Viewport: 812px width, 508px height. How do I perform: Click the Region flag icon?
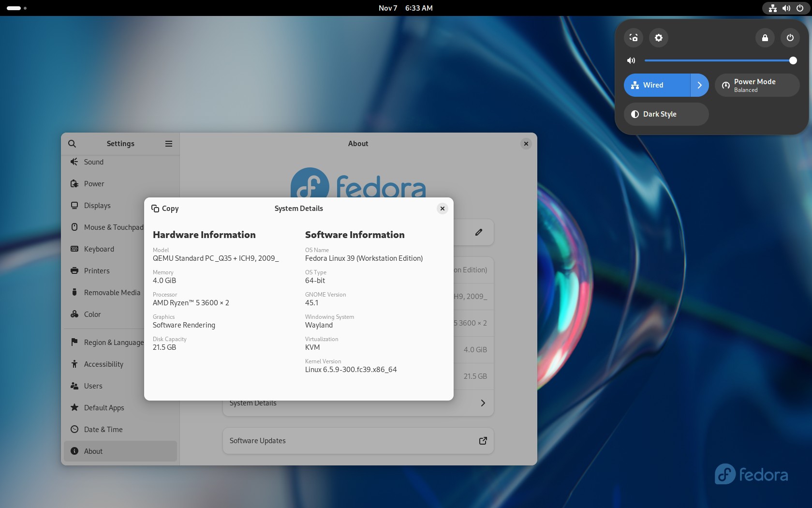[74, 342]
